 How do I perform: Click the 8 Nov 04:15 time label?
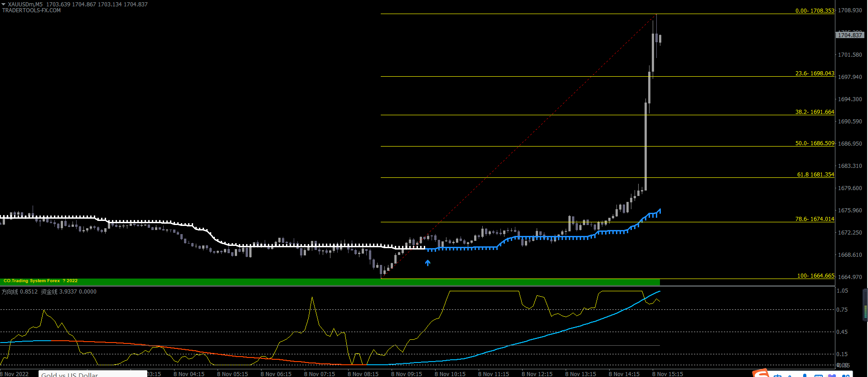click(x=189, y=374)
